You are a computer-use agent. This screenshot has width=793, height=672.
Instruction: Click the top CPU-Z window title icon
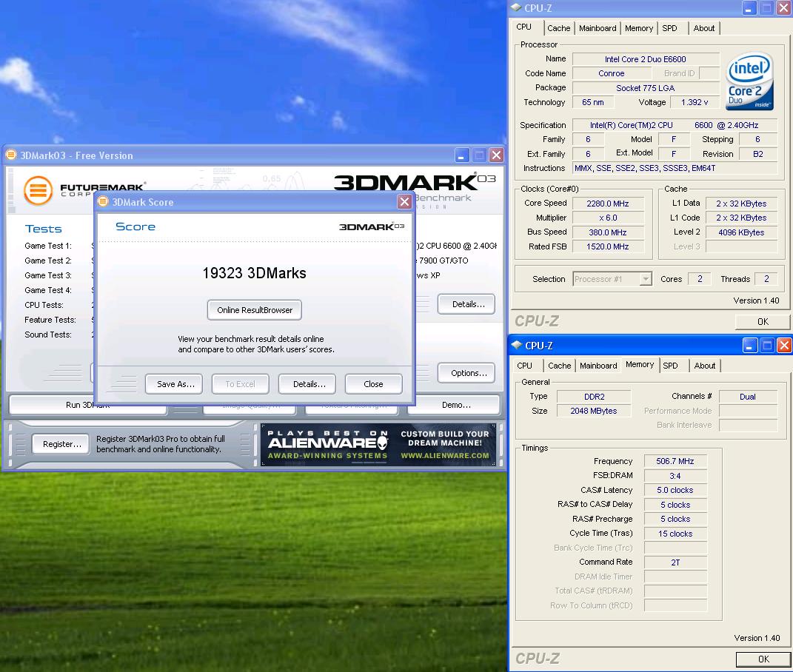516,7
